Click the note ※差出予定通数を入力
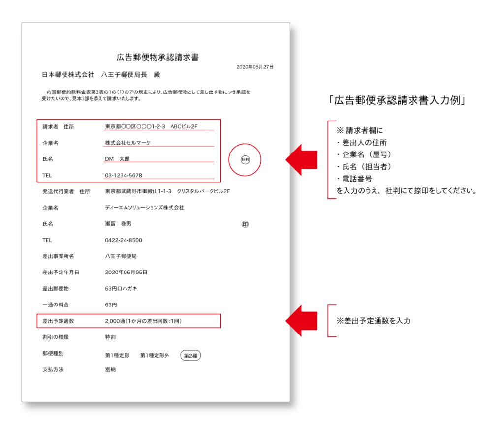Image resolution: width=504 pixels, height=425 pixels. tap(374, 321)
